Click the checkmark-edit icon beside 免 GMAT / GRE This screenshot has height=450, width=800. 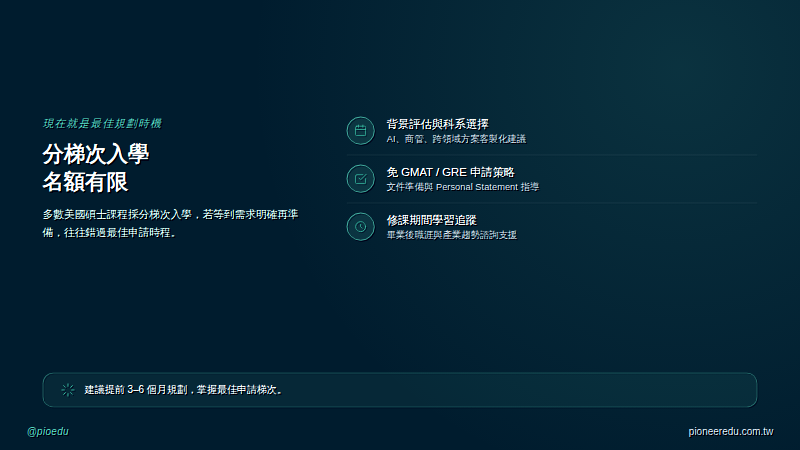point(360,179)
